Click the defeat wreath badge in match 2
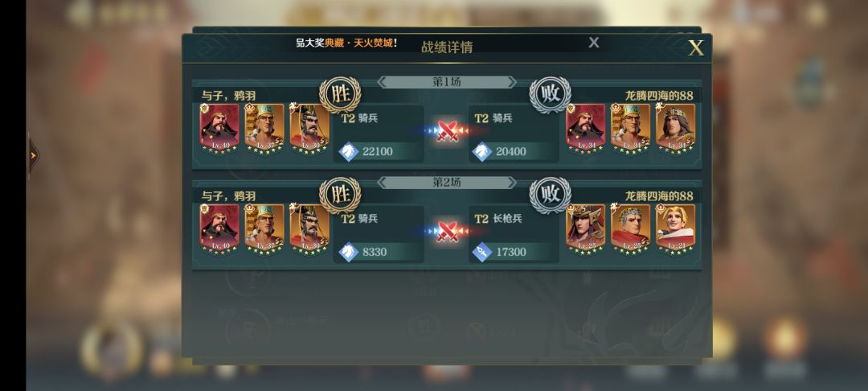The height and width of the screenshot is (391, 868). pyautogui.click(x=550, y=195)
